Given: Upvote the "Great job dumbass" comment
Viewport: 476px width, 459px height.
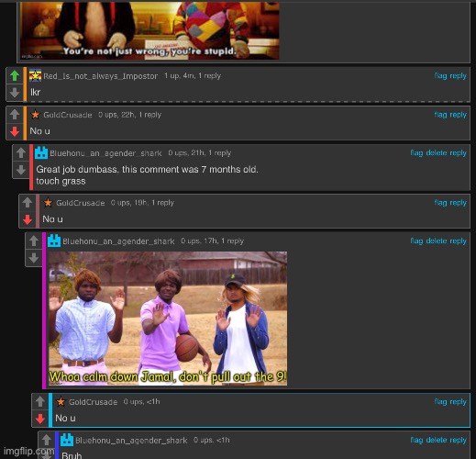Looking at the screenshot, I should [x=21, y=152].
